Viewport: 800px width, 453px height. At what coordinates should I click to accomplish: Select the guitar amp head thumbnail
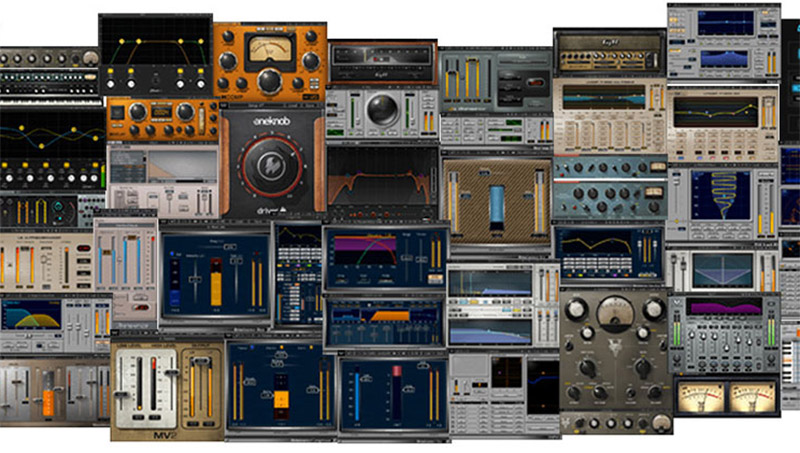[608, 51]
